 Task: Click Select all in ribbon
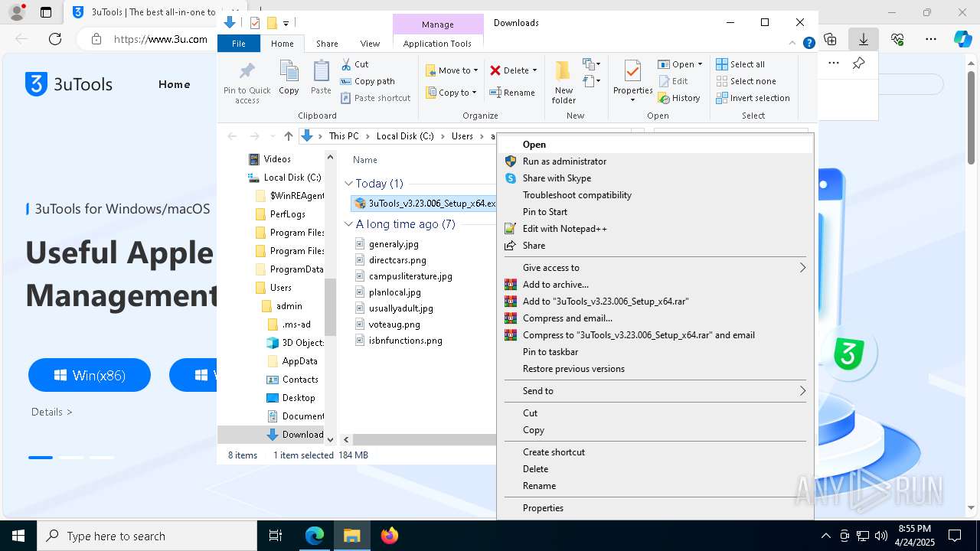click(x=740, y=64)
